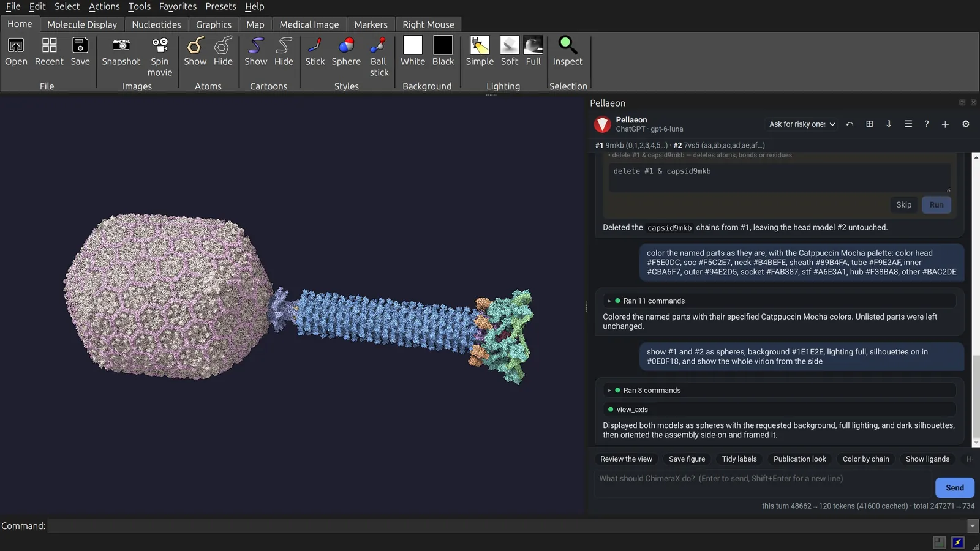Hide cartoons using the Cartoons Hide icon
980x551 pixels.
[x=284, y=52]
